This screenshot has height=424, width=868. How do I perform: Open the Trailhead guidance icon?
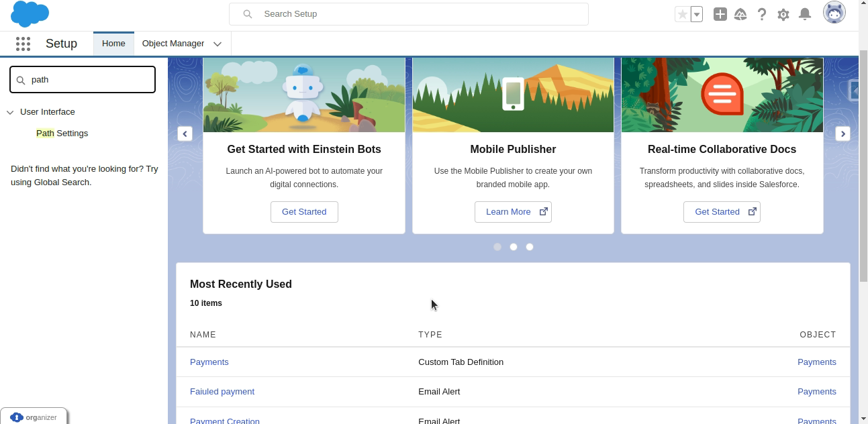click(740, 14)
